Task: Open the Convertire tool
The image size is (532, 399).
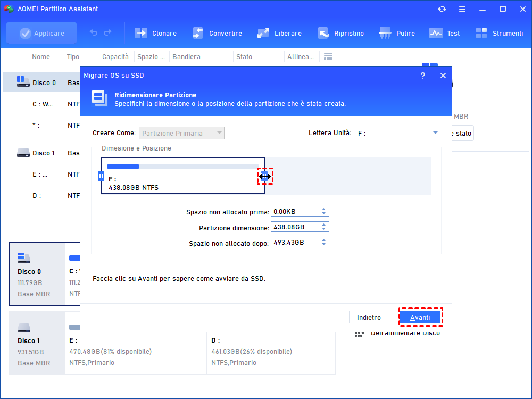Action: coord(217,33)
